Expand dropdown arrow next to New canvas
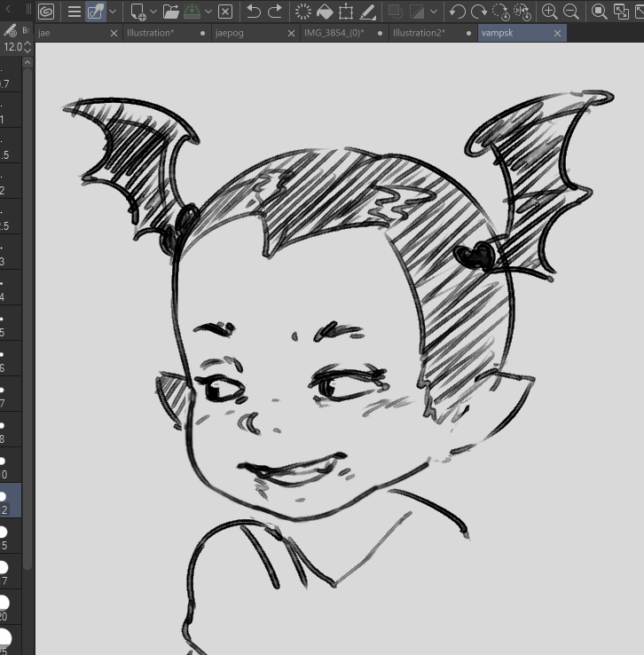 click(153, 12)
